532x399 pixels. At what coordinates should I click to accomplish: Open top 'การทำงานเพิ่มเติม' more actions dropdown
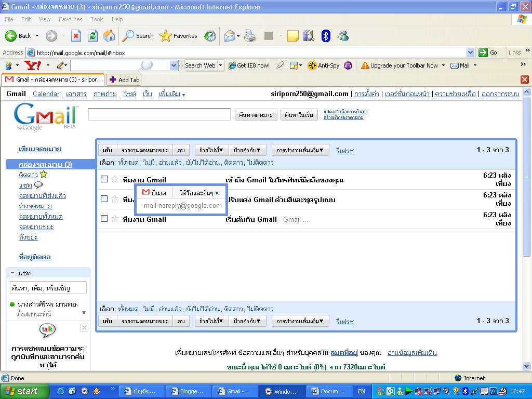pos(300,150)
